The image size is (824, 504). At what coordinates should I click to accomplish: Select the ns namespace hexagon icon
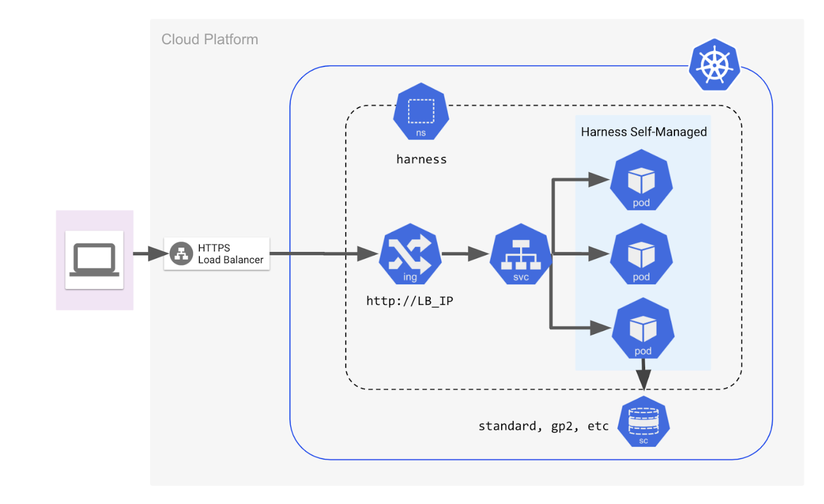tap(421, 111)
